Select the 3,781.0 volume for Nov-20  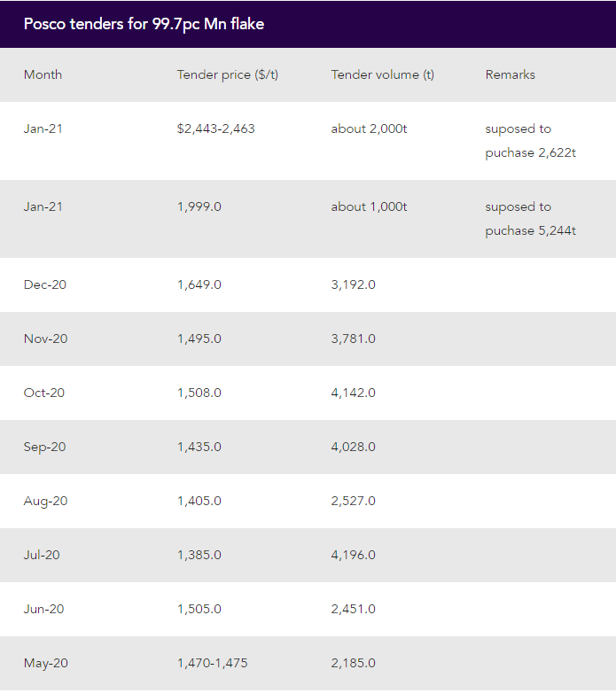coord(354,339)
